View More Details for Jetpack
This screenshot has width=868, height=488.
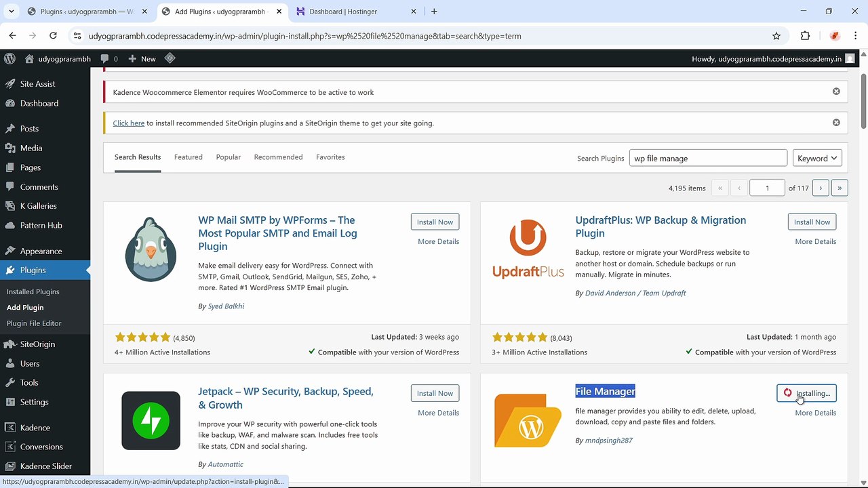pyautogui.click(x=438, y=413)
